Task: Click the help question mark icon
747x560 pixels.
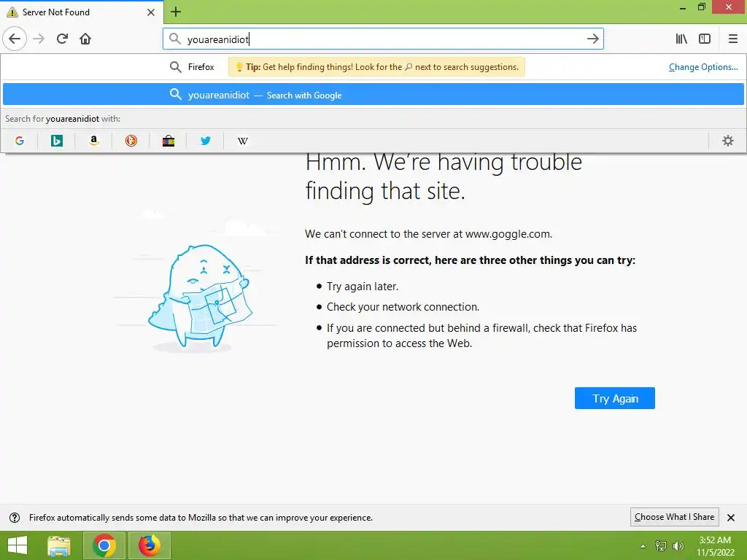Action: pyautogui.click(x=15, y=518)
